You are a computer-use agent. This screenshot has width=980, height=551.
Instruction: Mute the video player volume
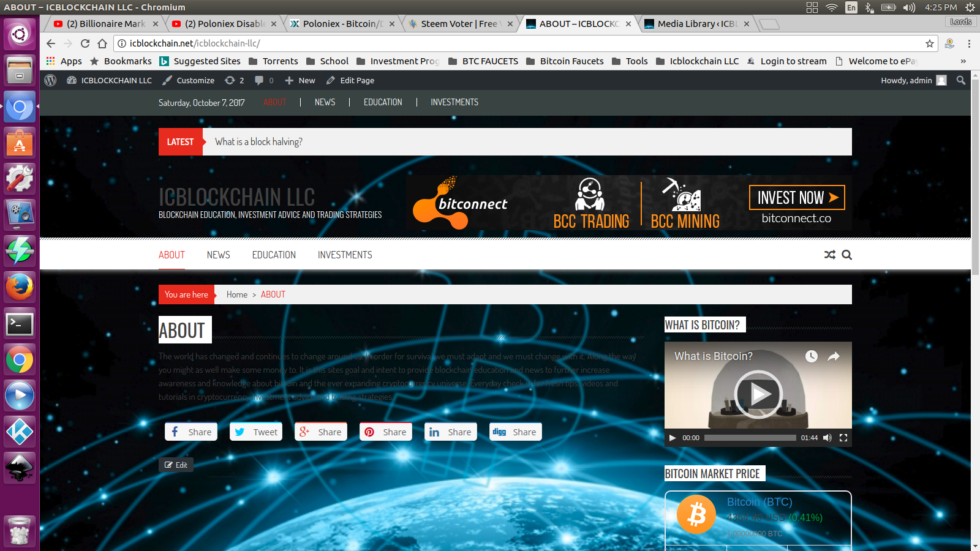[827, 438]
